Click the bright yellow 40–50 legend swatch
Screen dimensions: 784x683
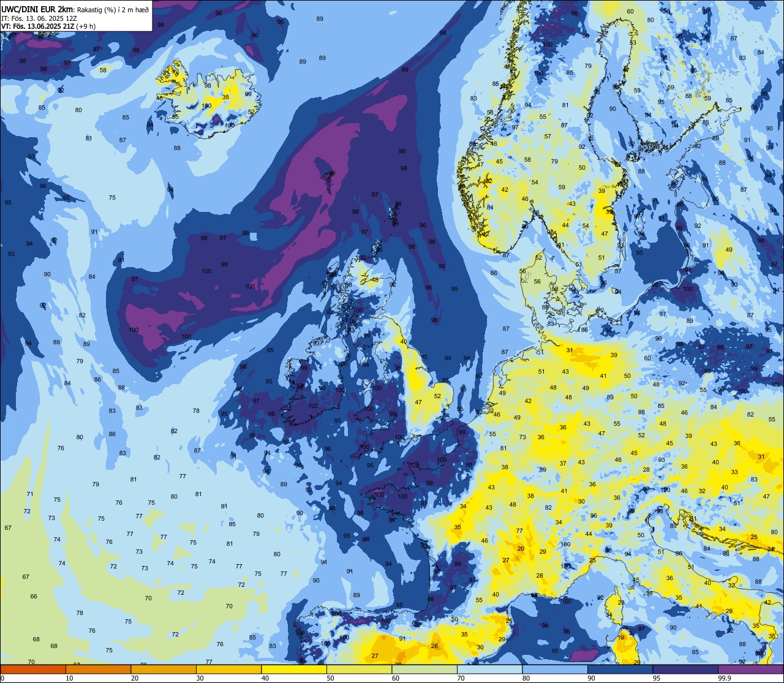pos(294,669)
